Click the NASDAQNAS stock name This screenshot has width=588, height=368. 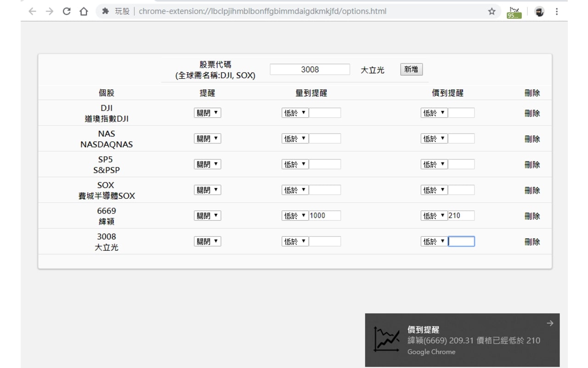click(x=107, y=144)
